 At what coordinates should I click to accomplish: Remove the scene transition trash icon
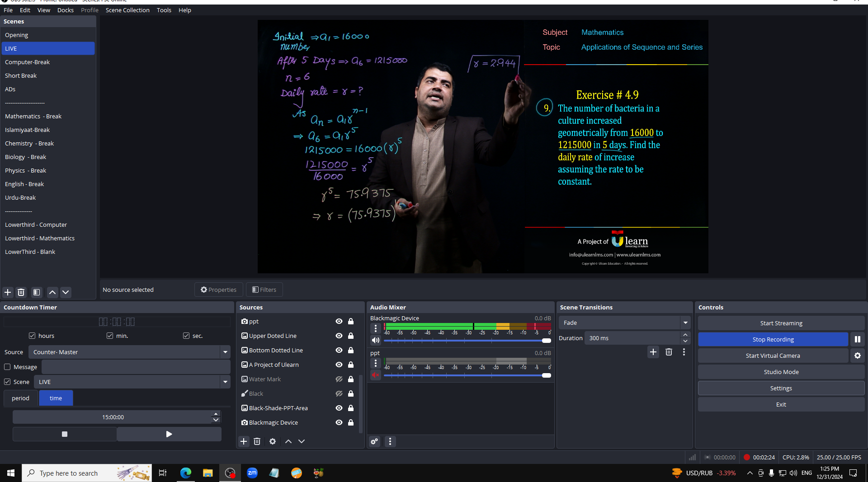tap(669, 352)
